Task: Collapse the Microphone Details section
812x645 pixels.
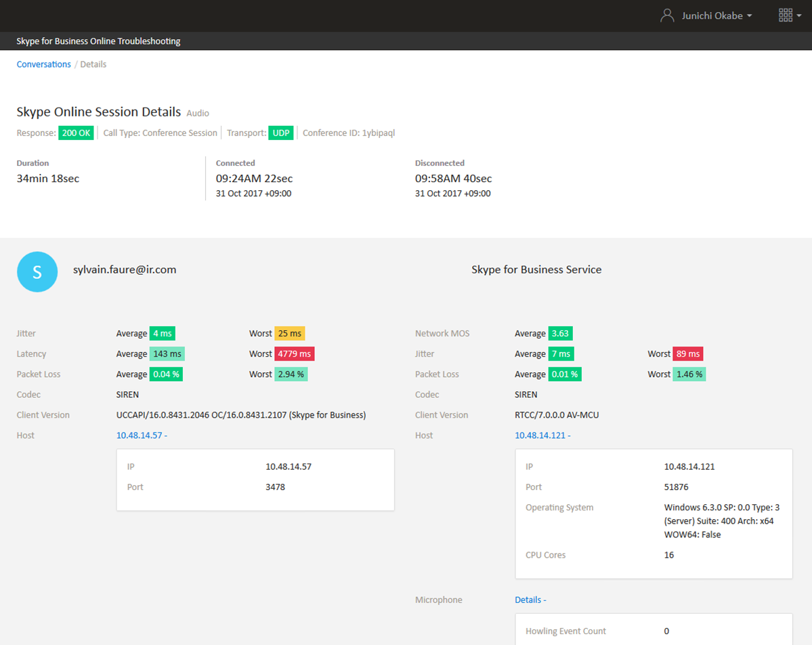Action: click(530, 600)
